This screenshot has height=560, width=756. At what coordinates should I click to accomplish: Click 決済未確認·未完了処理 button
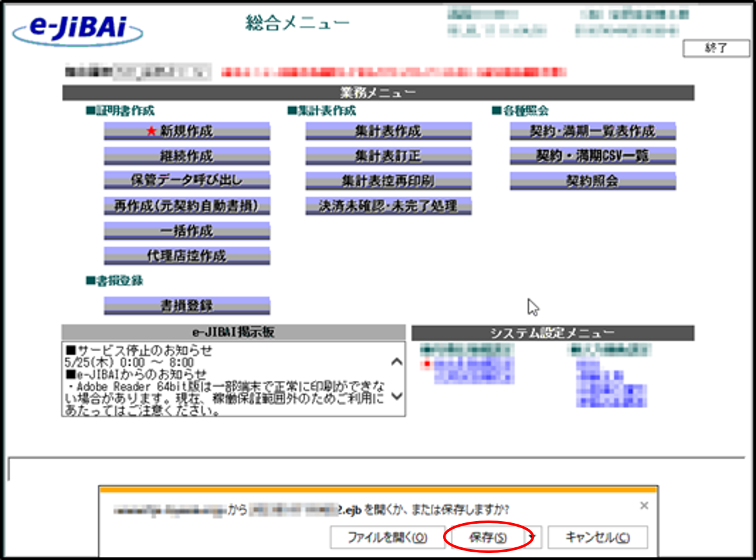389,206
